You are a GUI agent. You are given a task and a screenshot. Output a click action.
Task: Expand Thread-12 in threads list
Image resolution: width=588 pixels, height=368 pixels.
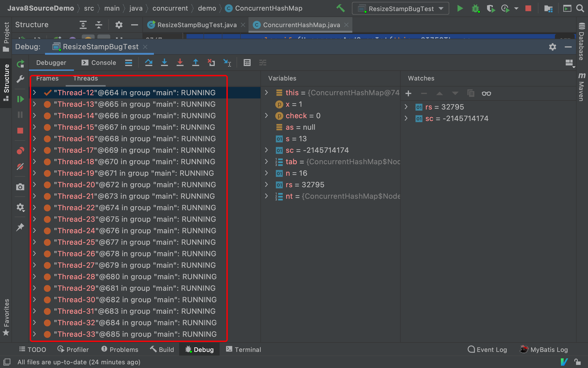(34, 92)
